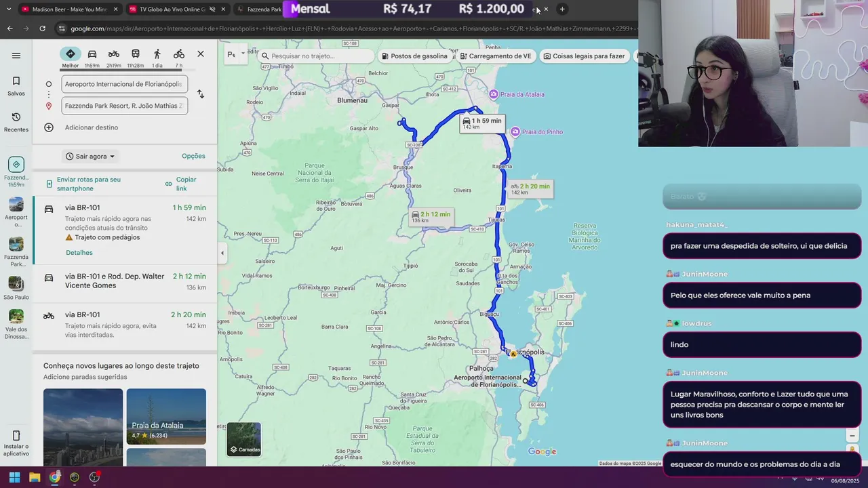Image resolution: width=868 pixels, height=488 pixels.
Task: Select driving mode 1h59m car icon
Action: (x=92, y=58)
